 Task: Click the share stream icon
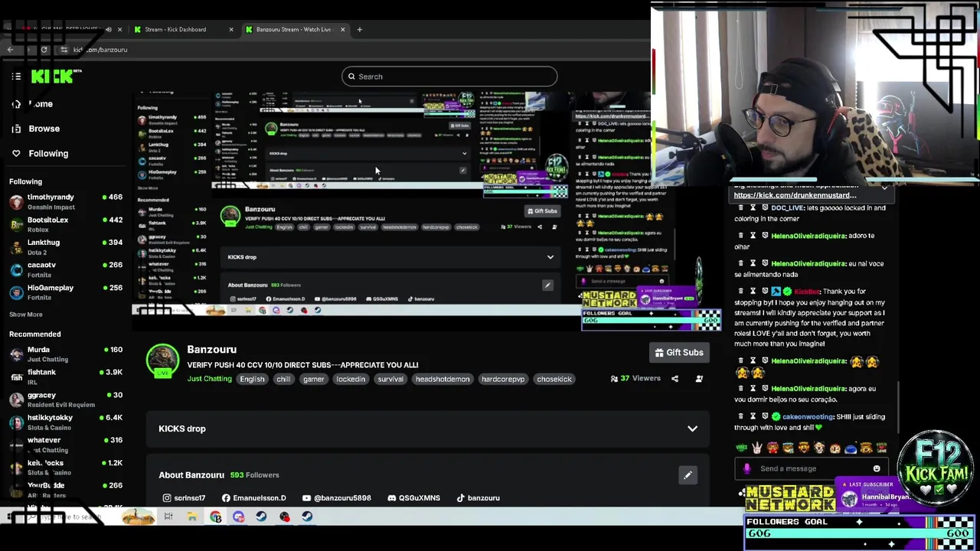point(675,379)
